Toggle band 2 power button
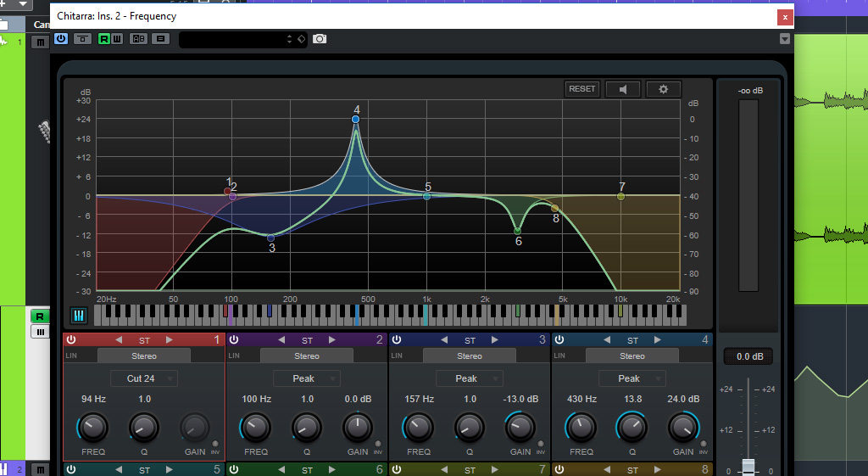Image resolution: width=868 pixels, height=476 pixels. click(234, 339)
